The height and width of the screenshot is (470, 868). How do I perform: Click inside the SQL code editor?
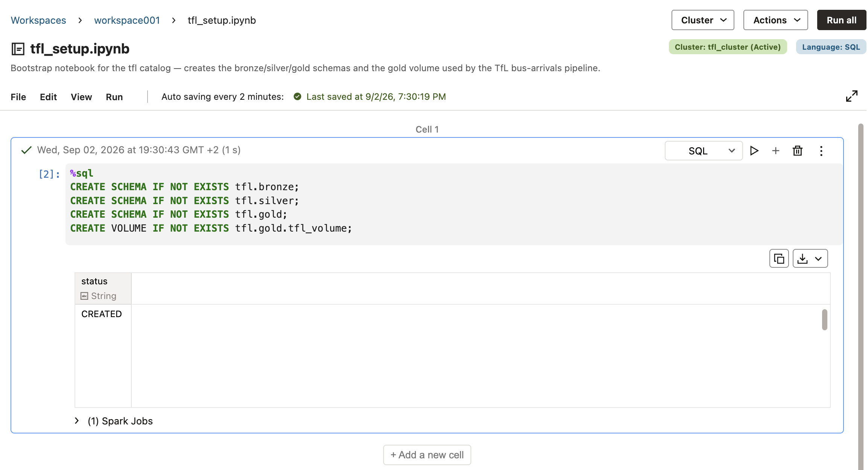(x=454, y=204)
